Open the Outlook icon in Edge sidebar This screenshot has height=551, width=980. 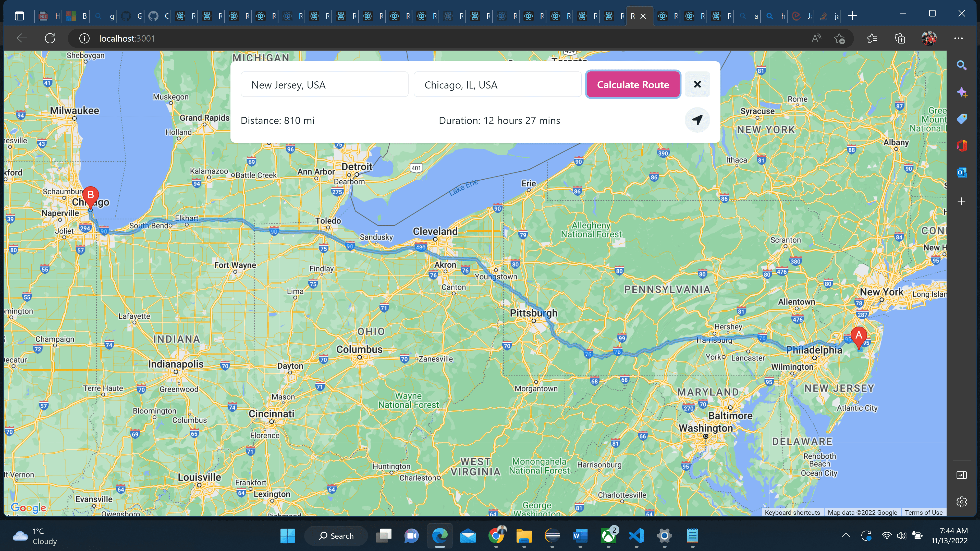(x=961, y=173)
